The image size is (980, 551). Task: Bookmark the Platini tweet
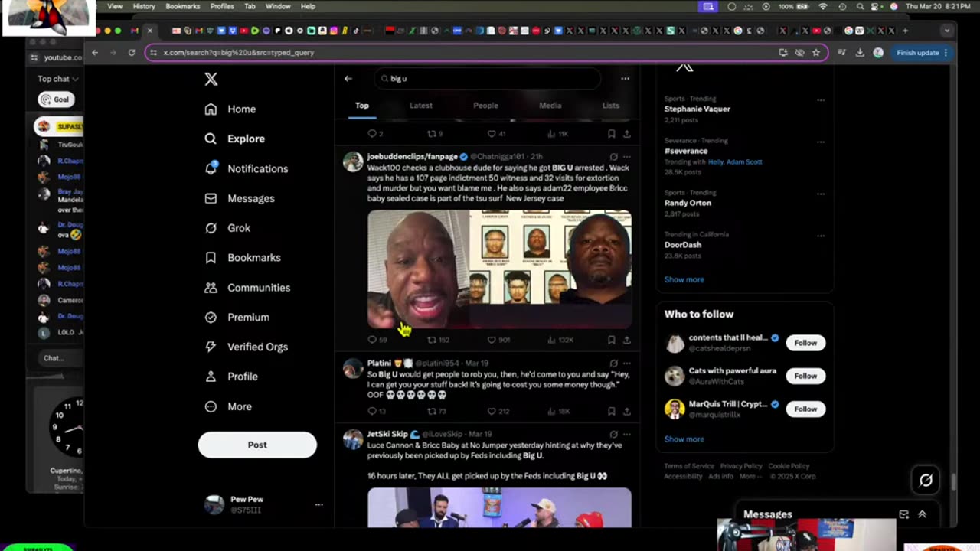[611, 411]
